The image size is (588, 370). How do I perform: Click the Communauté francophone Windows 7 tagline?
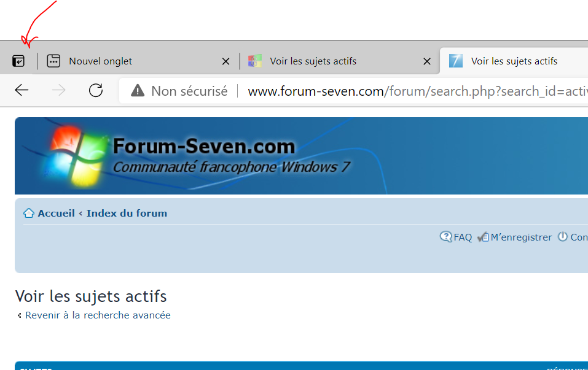click(232, 167)
